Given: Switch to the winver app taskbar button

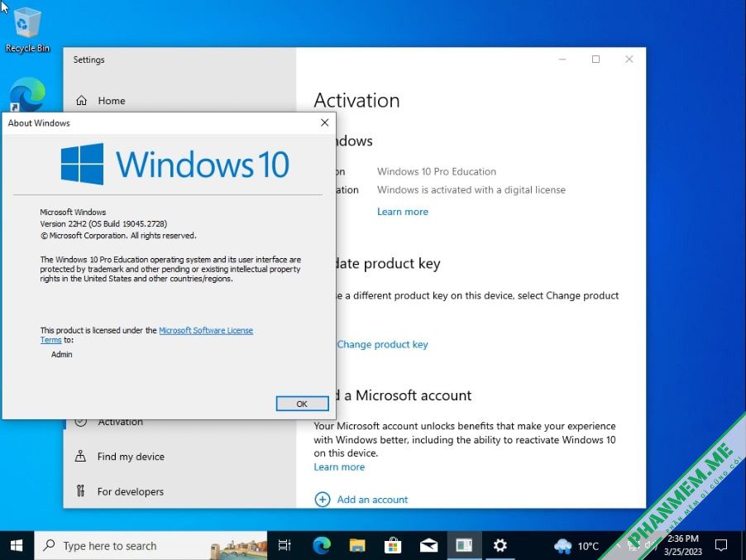Looking at the screenshot, I should pyautogui.click(x=464, y=546).
